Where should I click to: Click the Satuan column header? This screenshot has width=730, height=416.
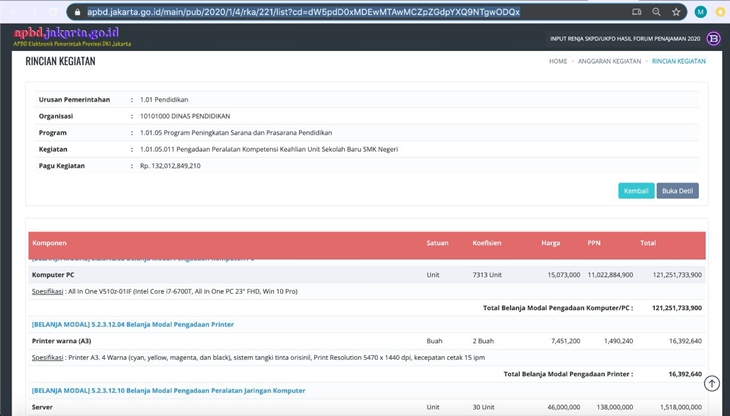tap(437, 243)
